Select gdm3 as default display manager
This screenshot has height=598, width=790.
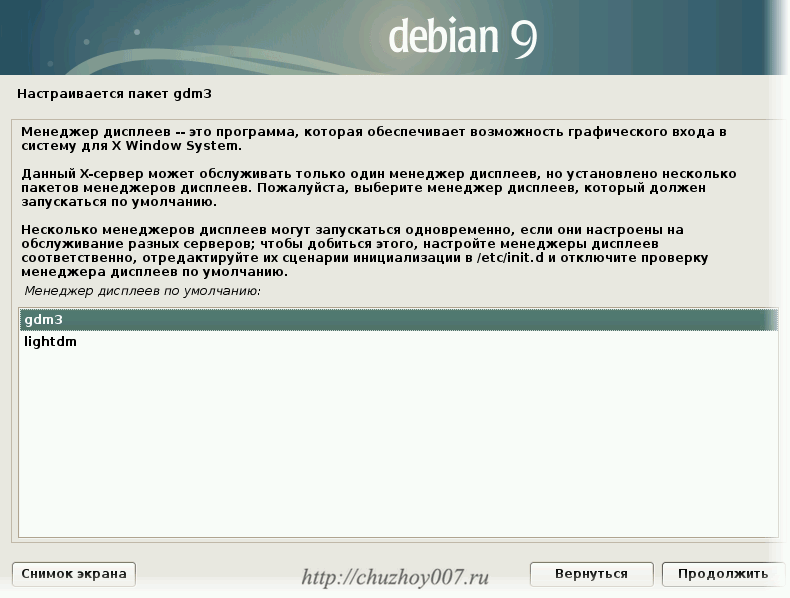coord(399,320)
